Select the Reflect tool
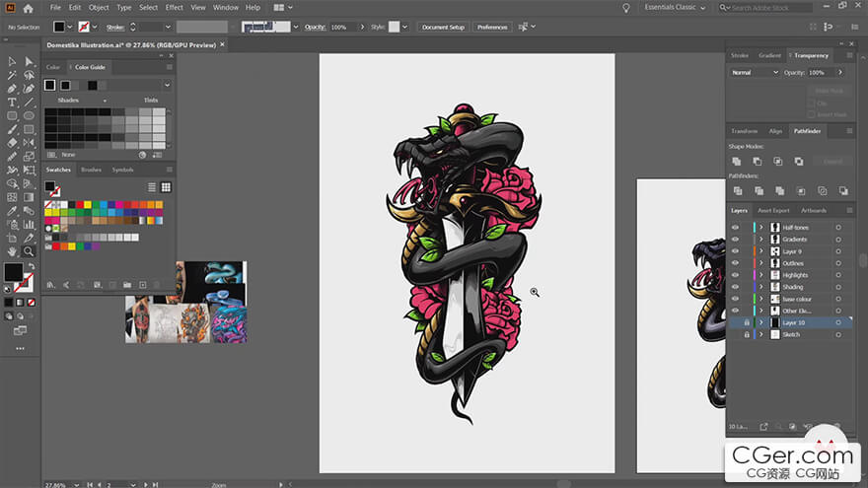The image size is (868, 488). (29, 143)
